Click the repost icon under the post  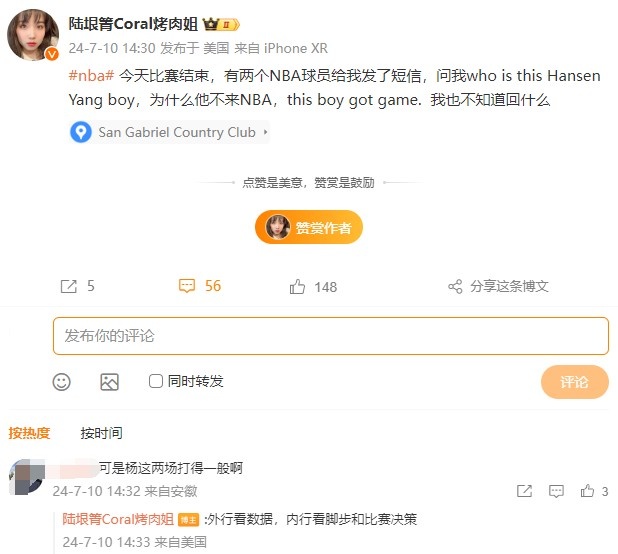69,286
